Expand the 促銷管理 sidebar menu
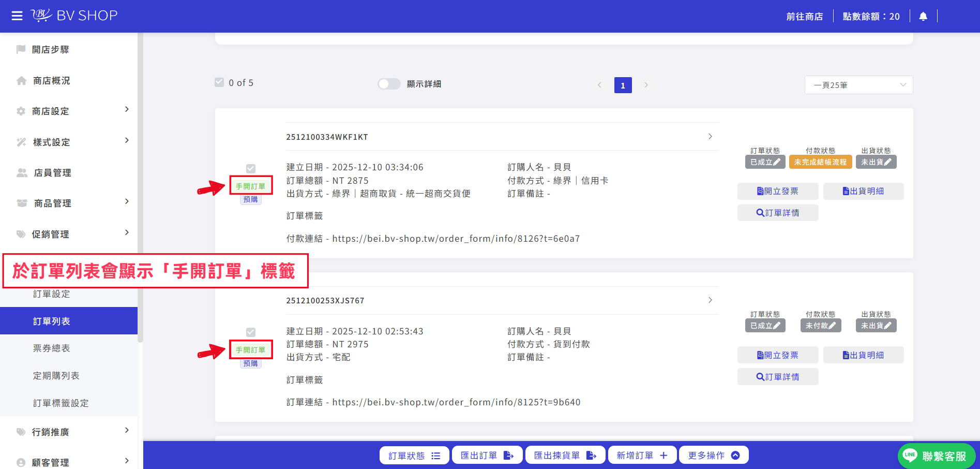Screen dimensions: 980x469 pos(127,232)
